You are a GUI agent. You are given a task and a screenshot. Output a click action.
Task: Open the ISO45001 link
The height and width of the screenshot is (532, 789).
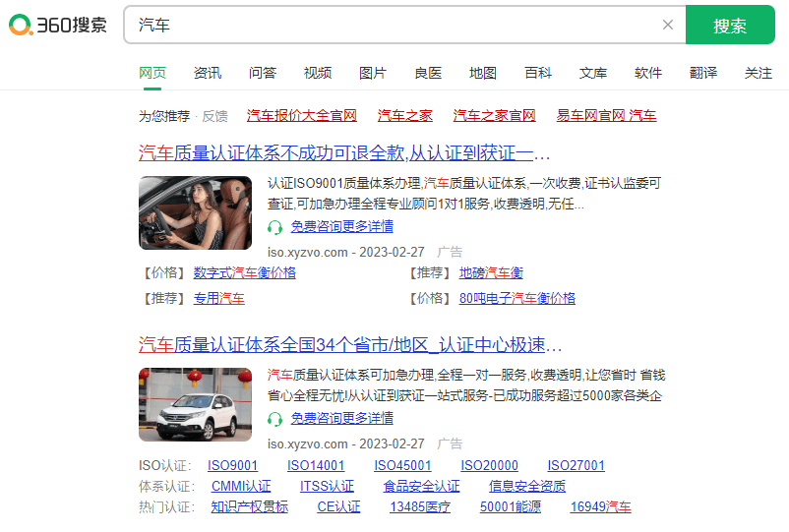click(x=402, y=466)
